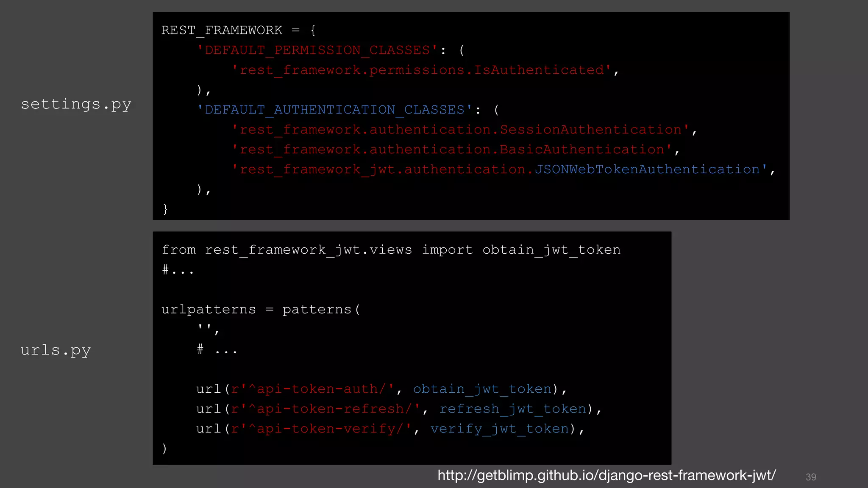Screen dimensions: 868x488
Task: Click the urlpatterns = patterns( line
Action: [x=261, y=310]
